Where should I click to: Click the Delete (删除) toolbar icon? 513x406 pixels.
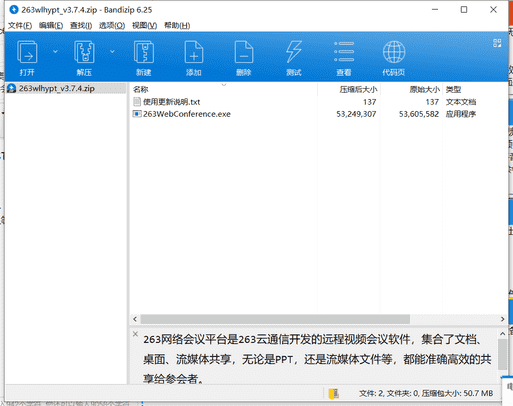tap(244, 52)
